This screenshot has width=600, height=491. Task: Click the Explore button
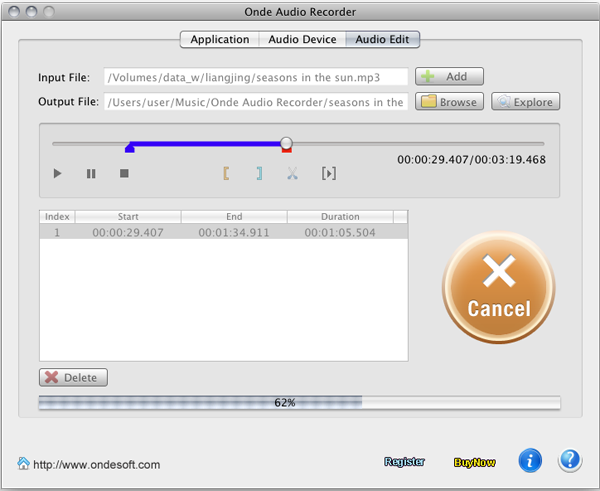[x=525, y=102]
